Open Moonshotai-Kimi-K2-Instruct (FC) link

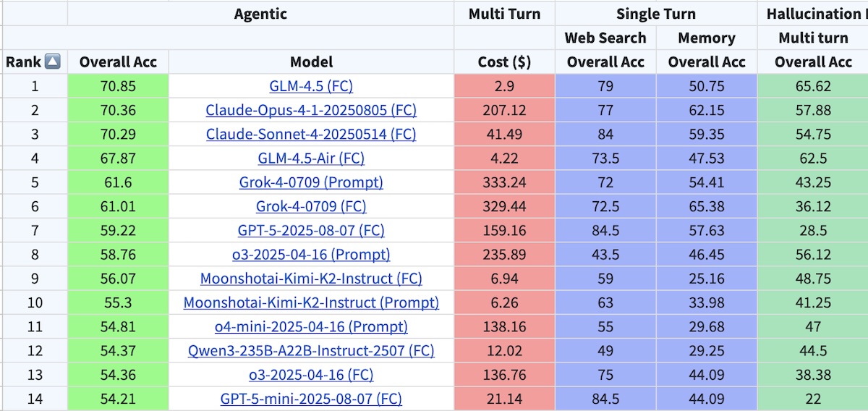point(311,279)
